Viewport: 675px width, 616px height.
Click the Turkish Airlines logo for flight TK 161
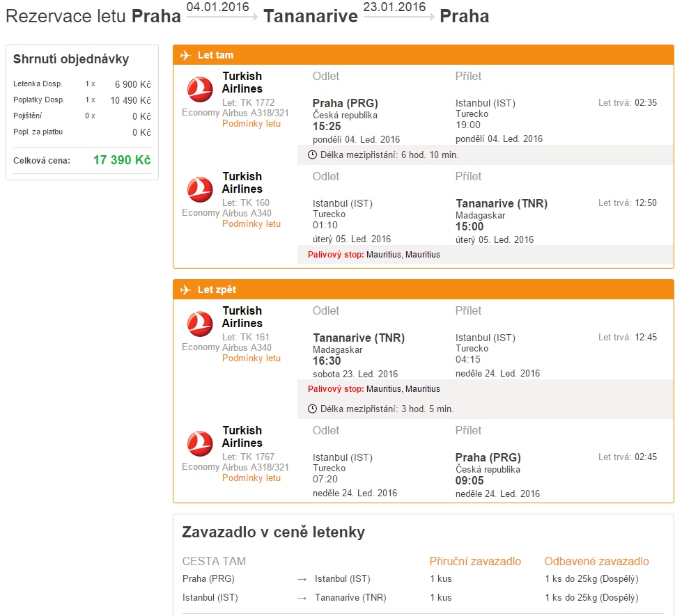point(200,324)
